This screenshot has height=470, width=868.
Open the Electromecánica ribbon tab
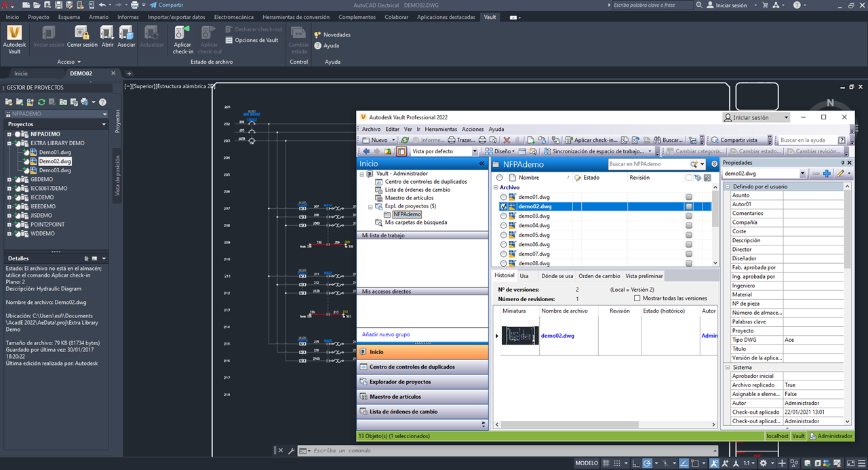tap(234, 16)
